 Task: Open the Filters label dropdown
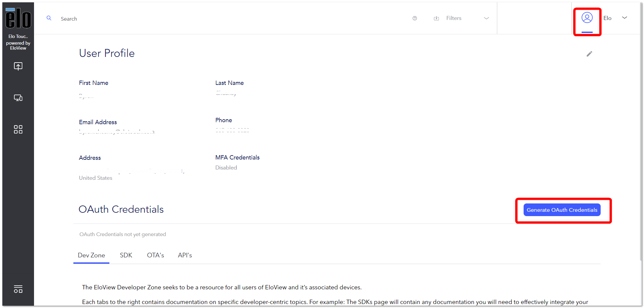pyautogui.click(x=454, y=18)
